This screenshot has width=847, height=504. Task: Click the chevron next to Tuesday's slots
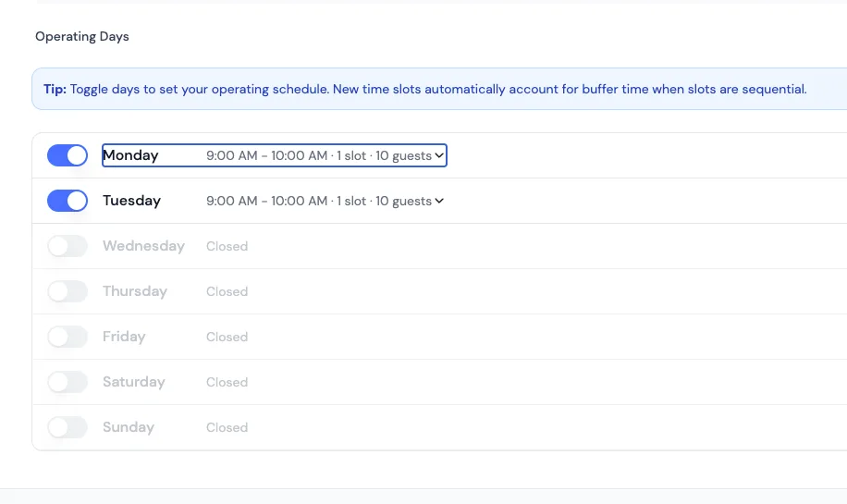click(439, 202)
